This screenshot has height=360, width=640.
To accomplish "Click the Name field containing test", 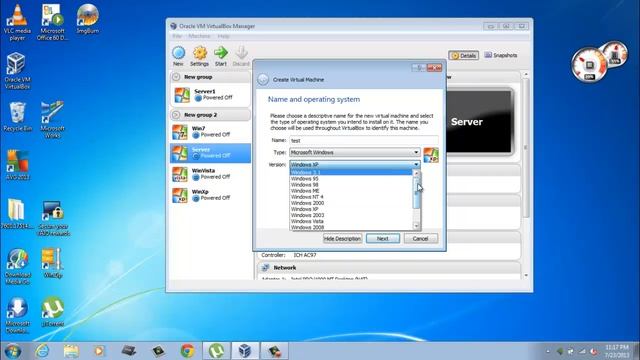I will click(x=364, y=140).
